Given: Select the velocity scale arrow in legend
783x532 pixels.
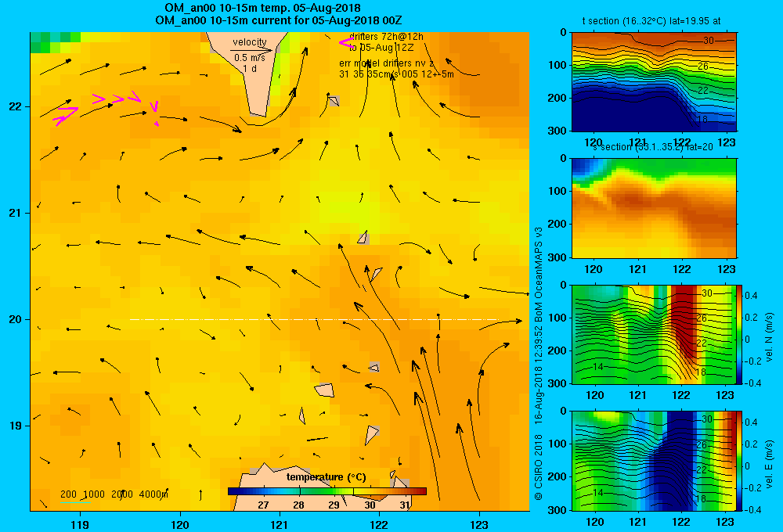Looking at the screenshot, I should coord(251,50).
